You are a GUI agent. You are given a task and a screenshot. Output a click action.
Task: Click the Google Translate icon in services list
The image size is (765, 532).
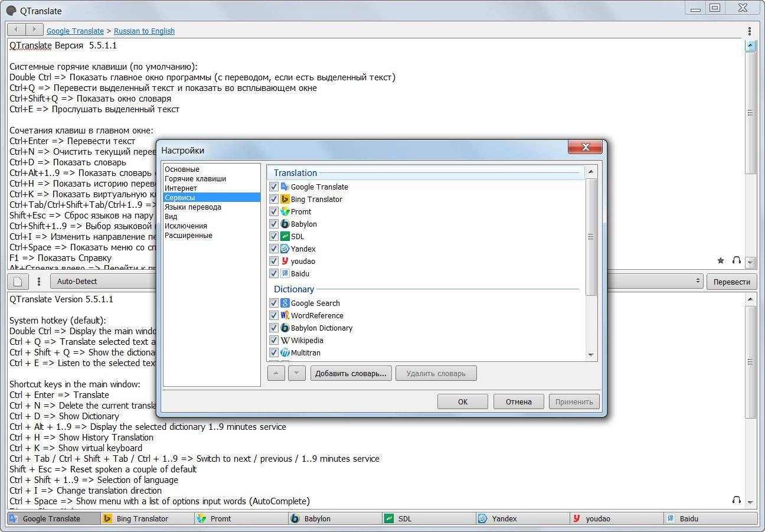285,187
